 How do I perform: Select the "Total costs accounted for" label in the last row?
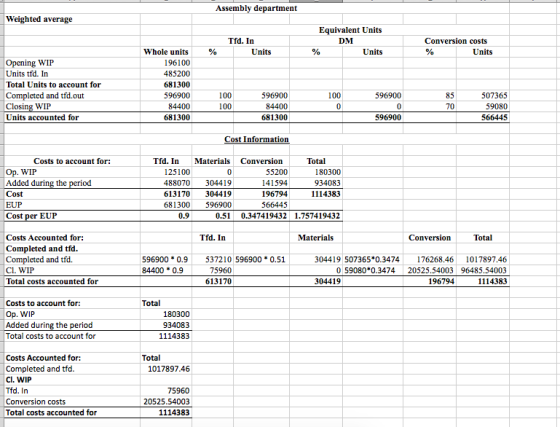(51, 413)
